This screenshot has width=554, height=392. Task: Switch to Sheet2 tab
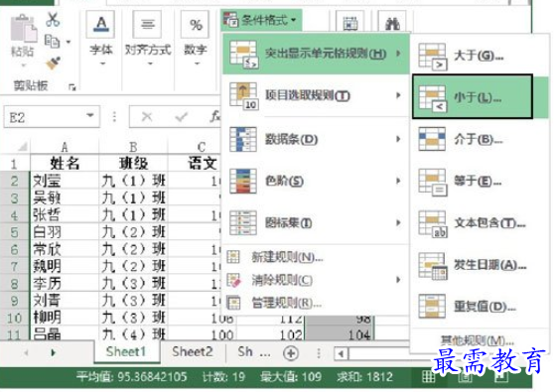[193, 351]
